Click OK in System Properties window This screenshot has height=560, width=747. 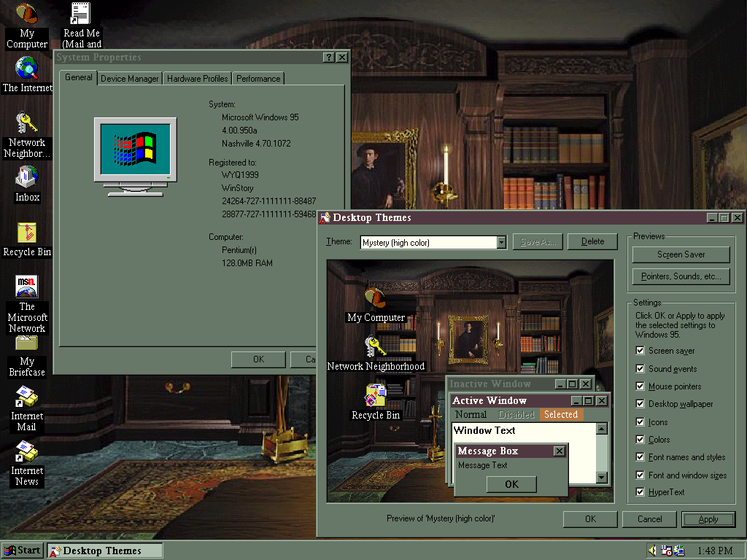(259, 359)
